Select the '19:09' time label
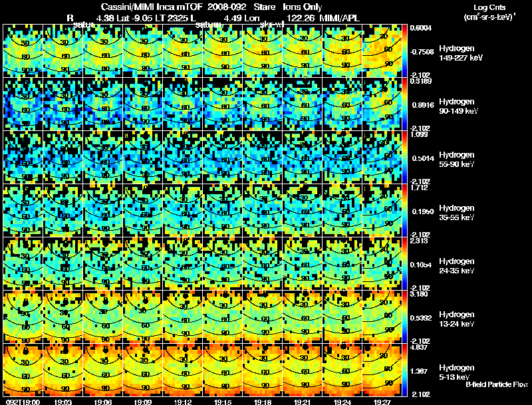 143,402
